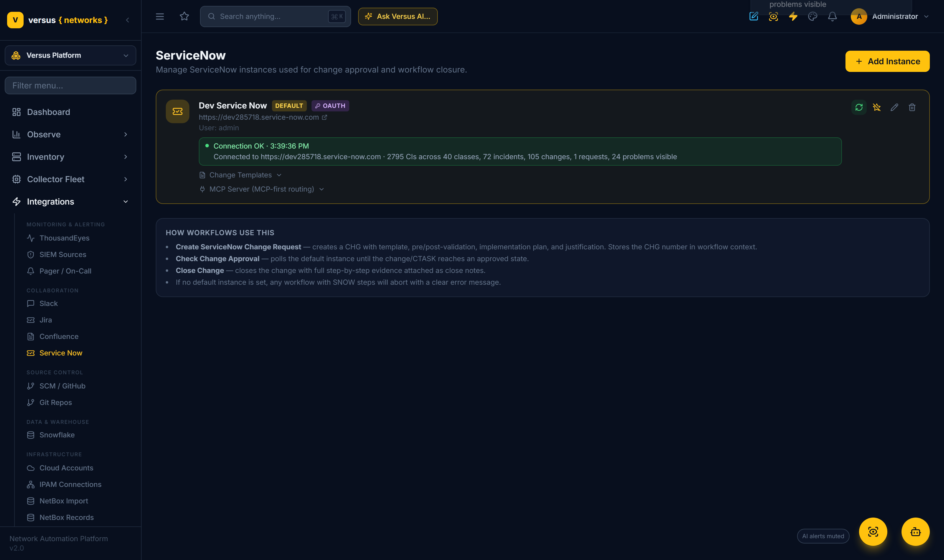This screenshot has width=944, height=560.
Task: Click Add Instance button
Action: click(x=887, y=61)
